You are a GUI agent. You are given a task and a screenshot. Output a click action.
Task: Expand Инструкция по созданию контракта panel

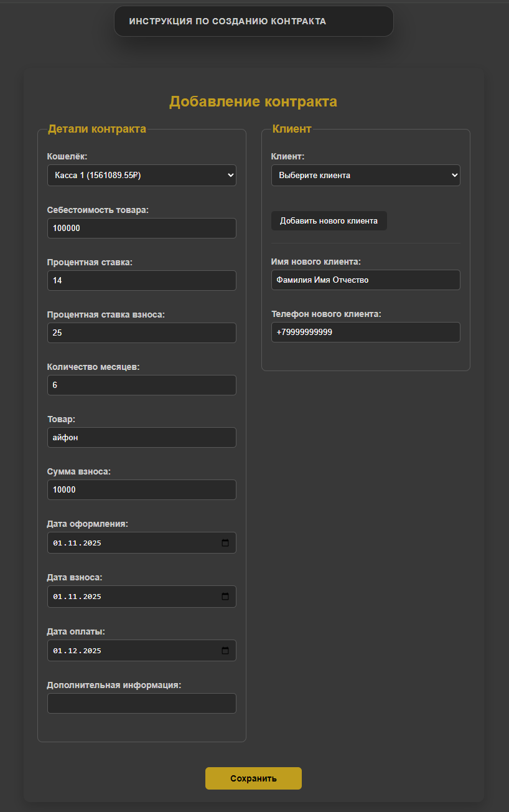[253, 21]
